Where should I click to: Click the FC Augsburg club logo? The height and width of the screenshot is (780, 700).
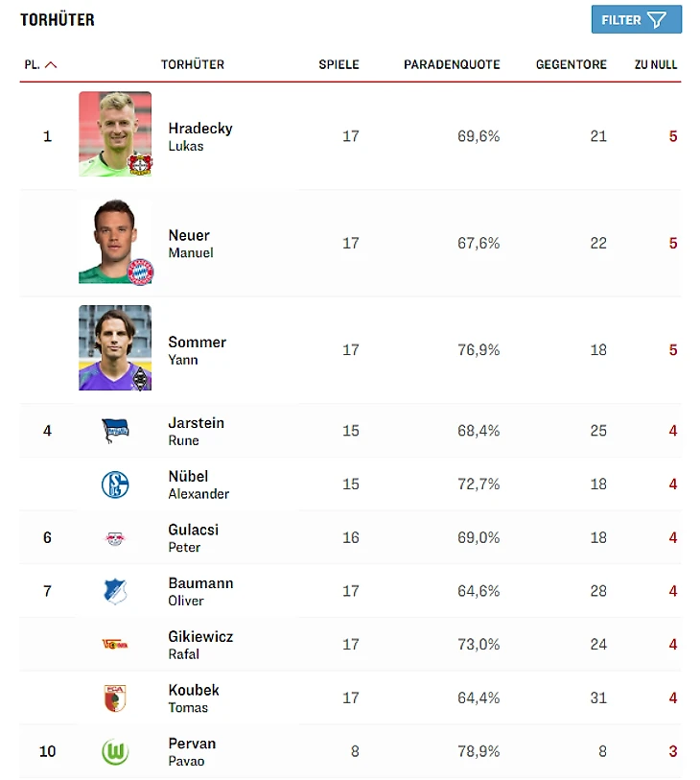coord(115,698)
